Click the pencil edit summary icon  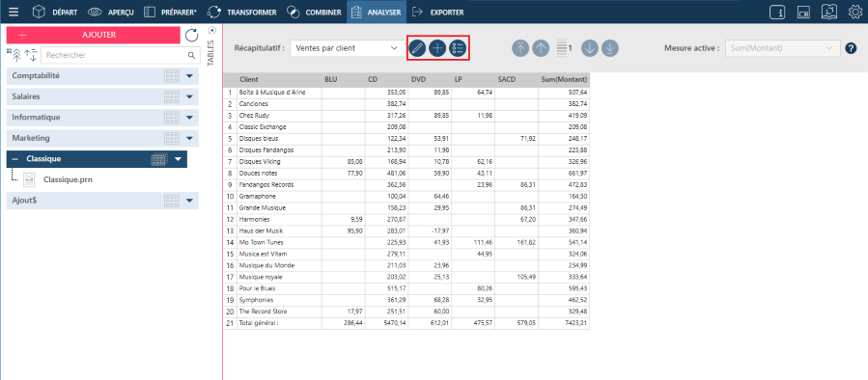[417, 48]
